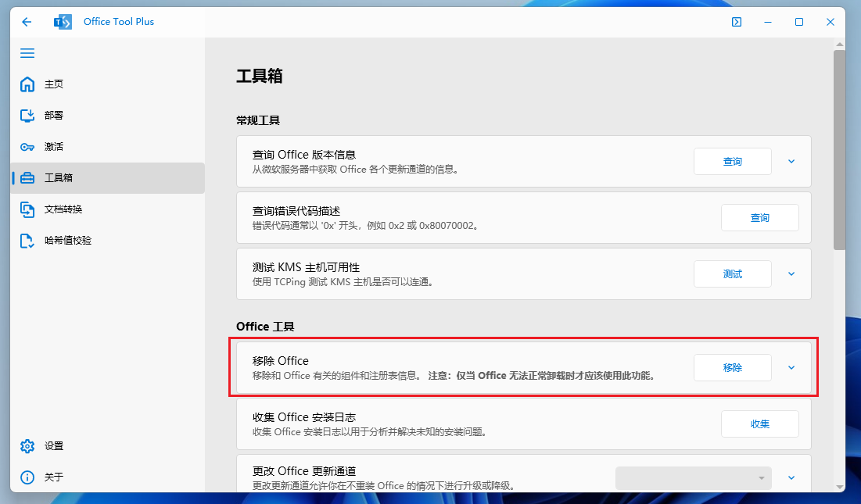Click the scrollbar down arrow
861x504 pixels.
coord(839,487)
